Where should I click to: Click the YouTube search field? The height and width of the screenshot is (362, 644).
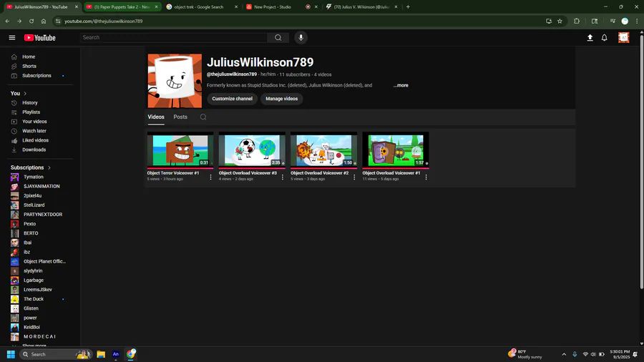tap(174, 38)
